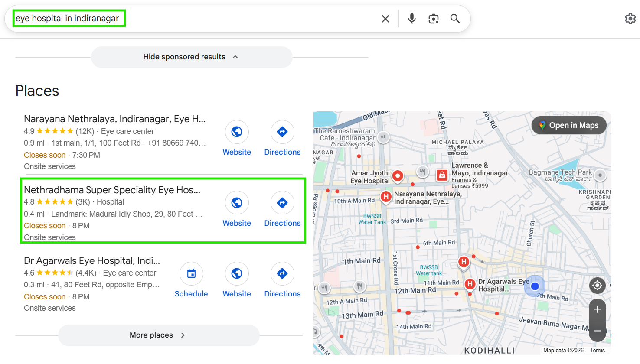Center map on my location

point(597,285)
